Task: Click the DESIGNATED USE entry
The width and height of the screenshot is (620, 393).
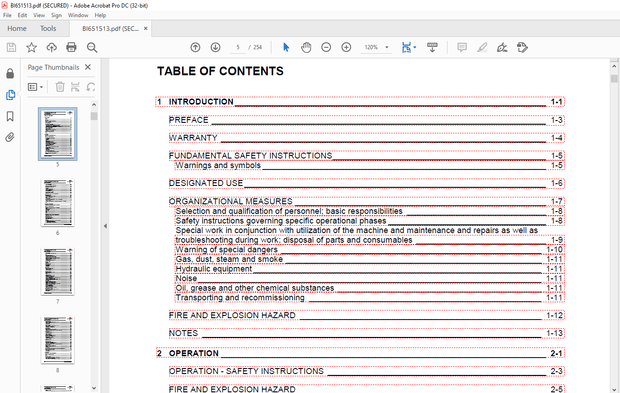Action: [367, 183]
